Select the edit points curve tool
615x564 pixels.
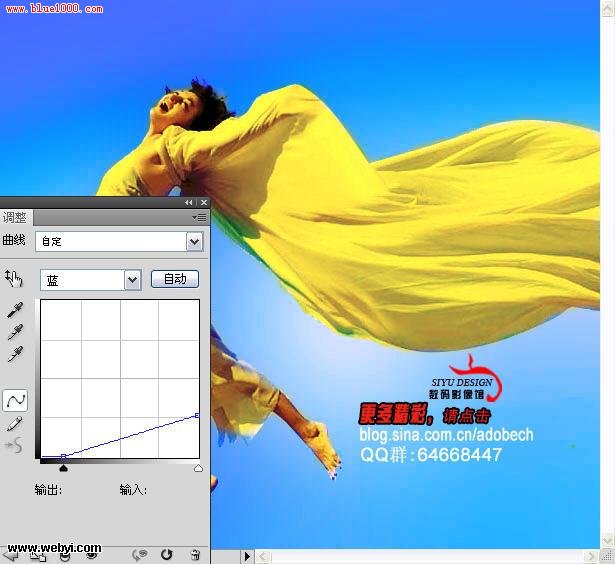pyautogui.click(x=15, y=400)
